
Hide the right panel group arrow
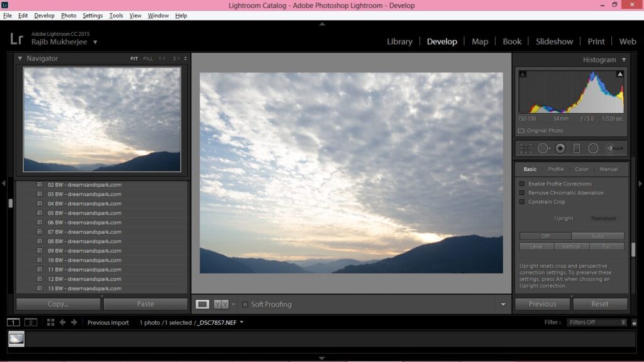640,184
